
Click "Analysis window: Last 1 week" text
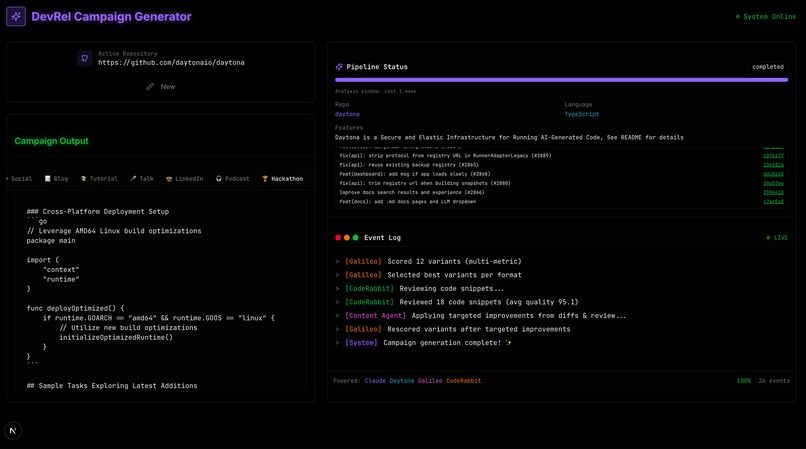[x=375, y=92]
